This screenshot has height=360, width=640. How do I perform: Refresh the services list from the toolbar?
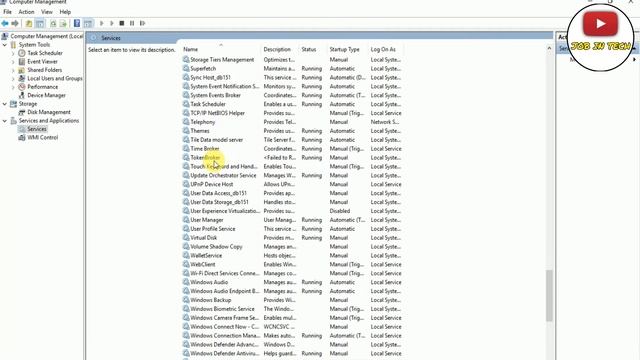pos(53,23)
